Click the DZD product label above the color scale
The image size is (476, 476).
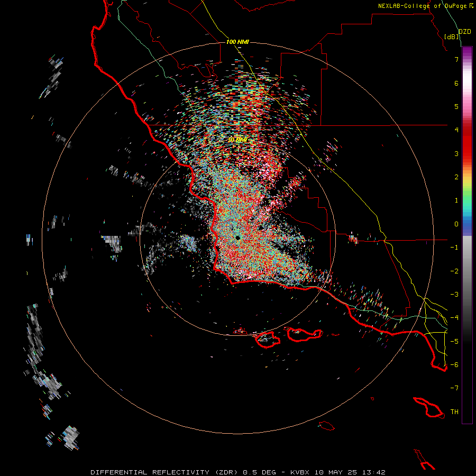click(x=465, y=32)
